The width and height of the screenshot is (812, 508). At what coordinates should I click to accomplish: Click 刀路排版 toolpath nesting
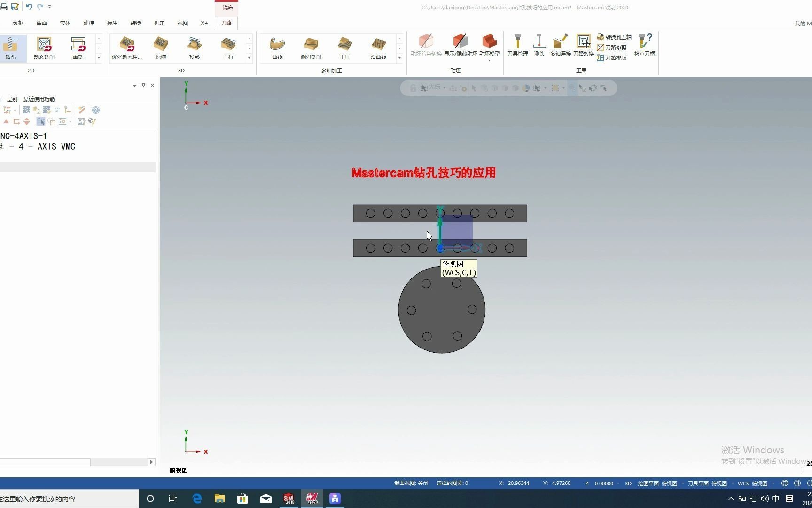pyautogui.click(x=612, y=57)
